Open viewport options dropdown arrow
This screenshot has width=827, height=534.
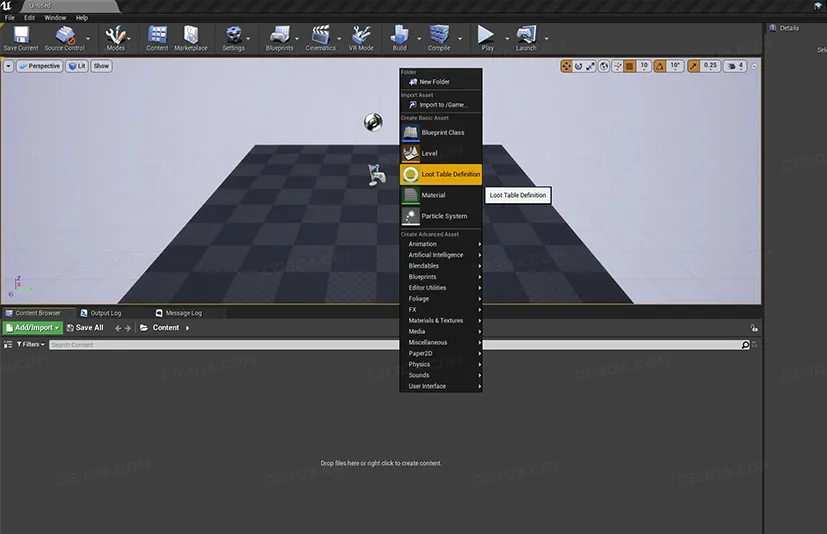[x=8, y=66]
